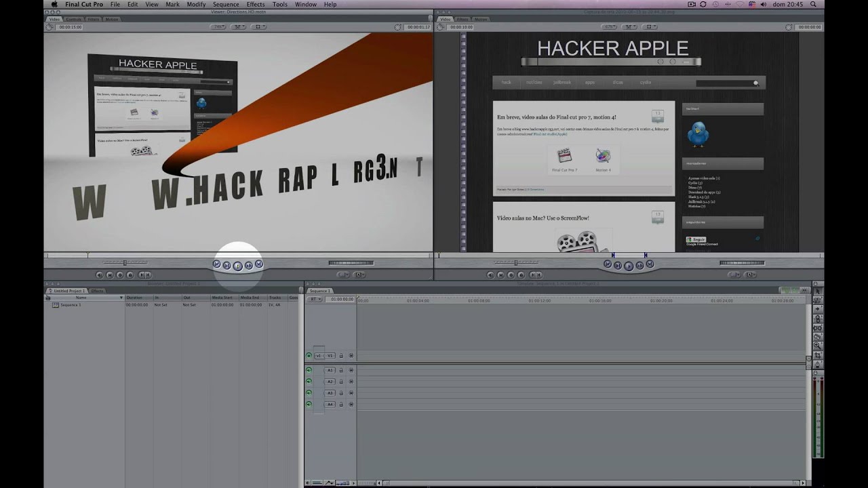Switch to Canvas Filters tab
Viewport: 868px width, 488px height.
(x=462, y=19)
